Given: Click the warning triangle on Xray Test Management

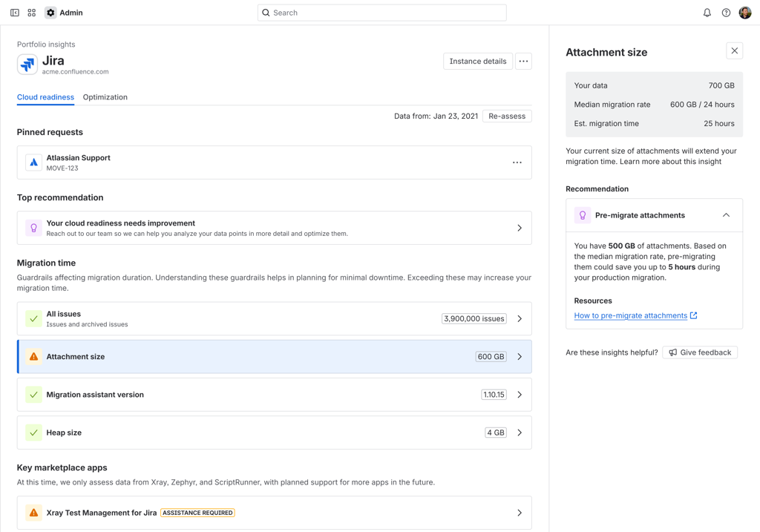Looking at the screenshot, I should (33, 512).
